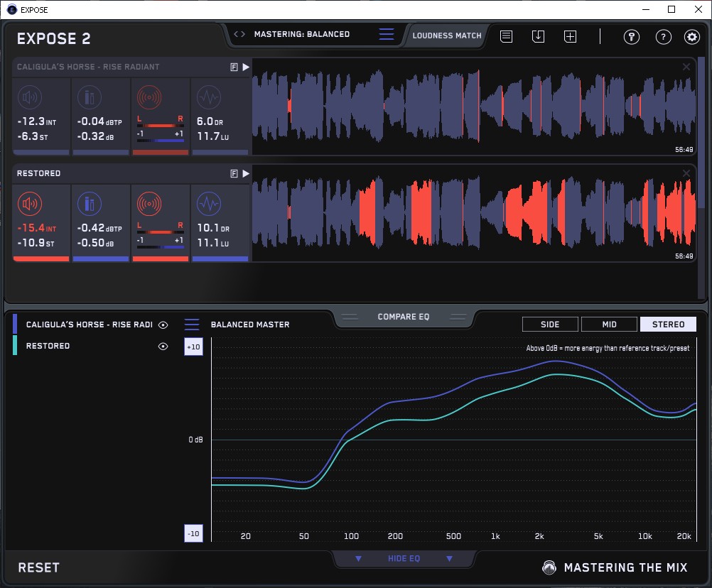The width and height of the screenshot is (712, 588).
Task: Click the blue color swatch for Caligula's Horse
Action: pos(15,324)
